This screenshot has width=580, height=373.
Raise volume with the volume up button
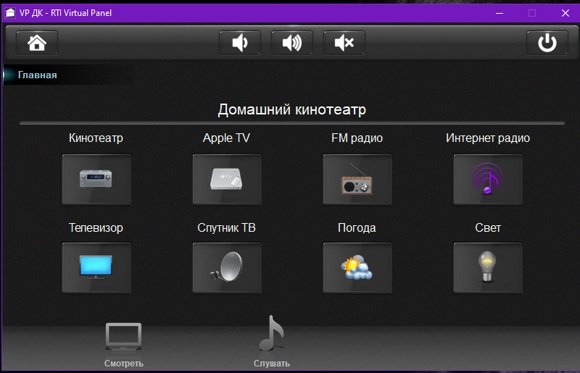(292, 43)
